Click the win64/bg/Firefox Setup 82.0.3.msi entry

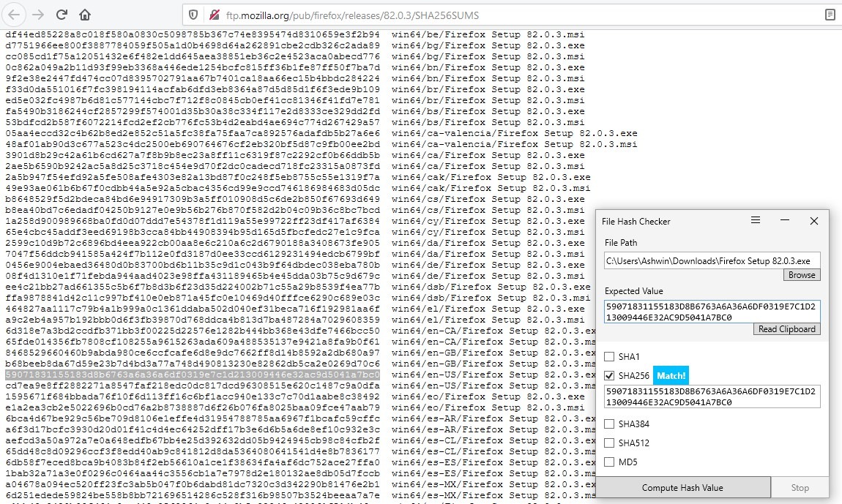pyautogui.click(x=488, y=56)
